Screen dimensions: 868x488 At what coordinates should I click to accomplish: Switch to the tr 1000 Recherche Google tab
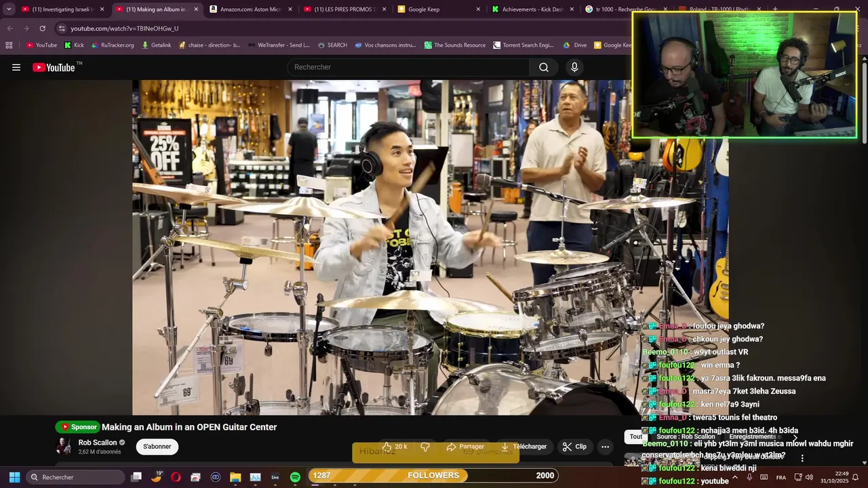625,9
